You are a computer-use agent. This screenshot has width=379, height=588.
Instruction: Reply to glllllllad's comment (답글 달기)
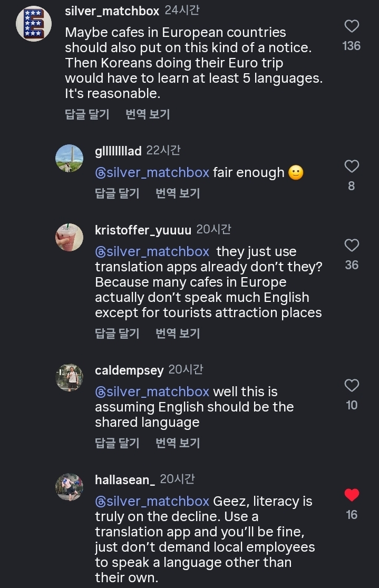117,193
